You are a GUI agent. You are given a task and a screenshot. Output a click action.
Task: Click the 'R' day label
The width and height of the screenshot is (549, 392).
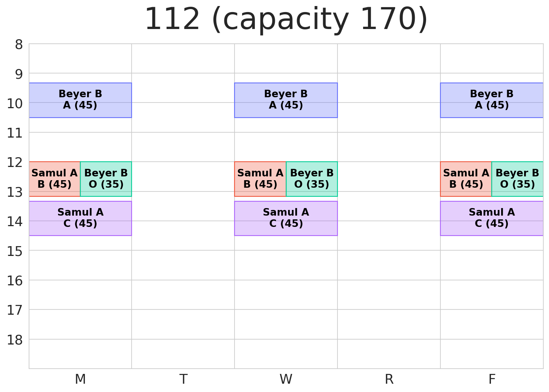point(389,379)
